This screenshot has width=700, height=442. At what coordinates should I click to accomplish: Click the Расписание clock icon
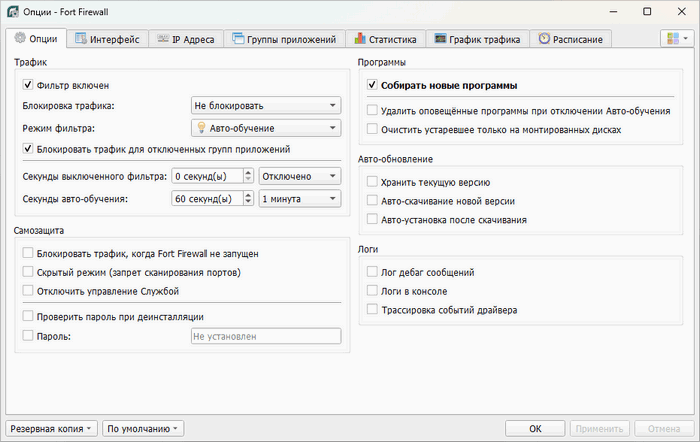point(544,39)
